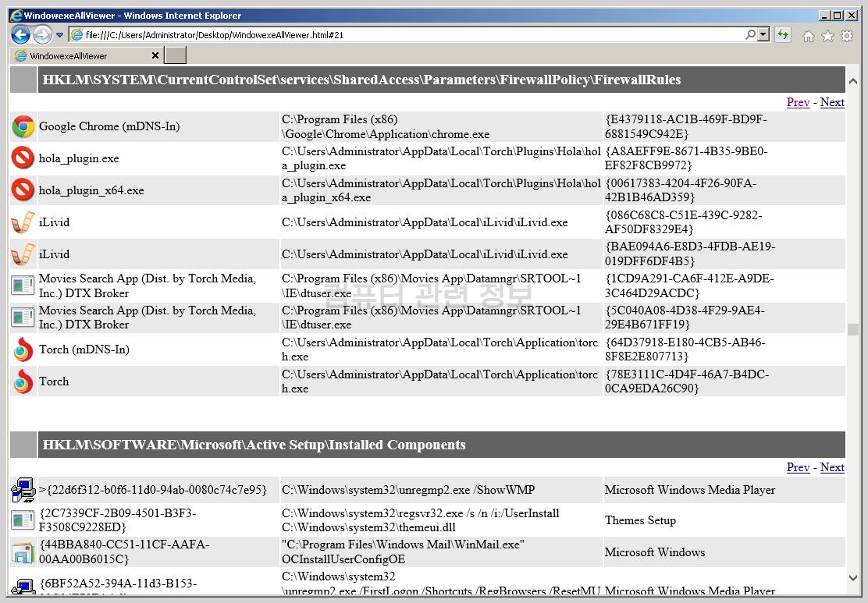Open the Tools gear icon
Viewport: 868px width, 603px height.
coord(847,36)
